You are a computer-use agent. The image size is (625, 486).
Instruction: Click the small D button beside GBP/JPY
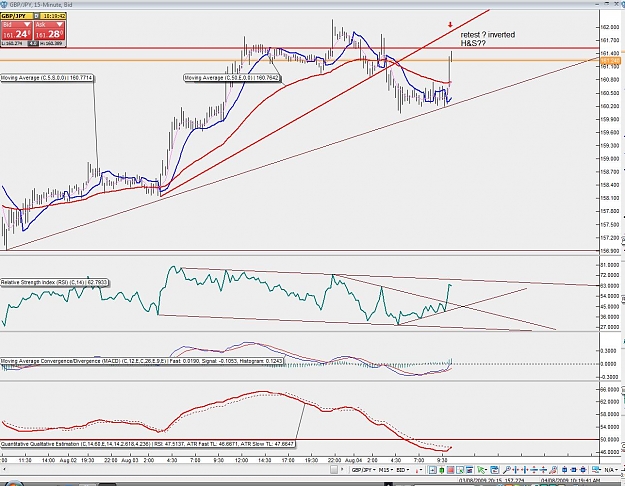(36, 16)
